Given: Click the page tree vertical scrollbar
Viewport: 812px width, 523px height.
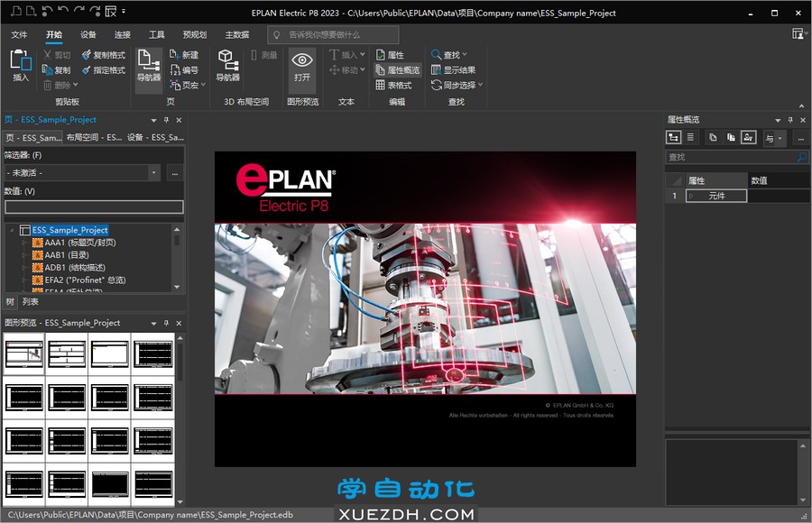Looking at the screenshot, I should 177,258.
